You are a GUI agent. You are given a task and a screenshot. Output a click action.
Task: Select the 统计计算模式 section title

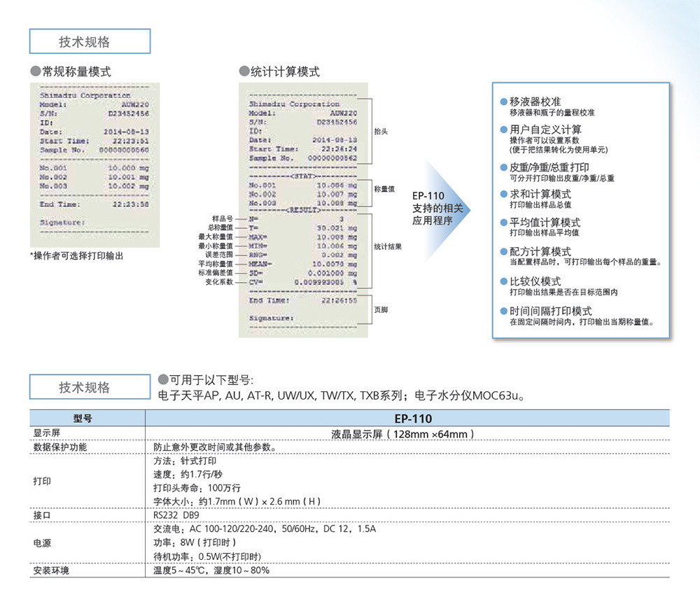pos(286,71)
